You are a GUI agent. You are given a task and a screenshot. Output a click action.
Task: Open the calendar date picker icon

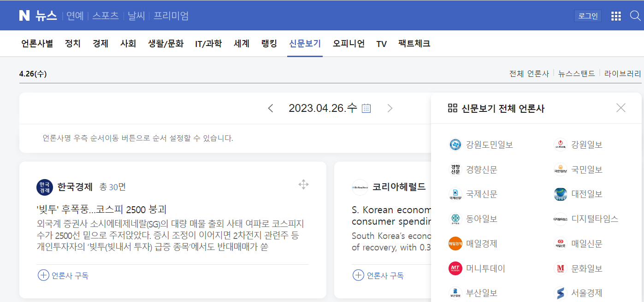coord(366,108)
